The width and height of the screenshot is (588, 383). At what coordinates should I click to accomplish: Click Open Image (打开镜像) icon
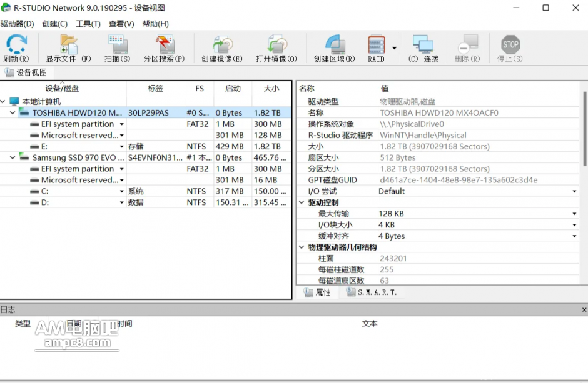click(276, 48)
